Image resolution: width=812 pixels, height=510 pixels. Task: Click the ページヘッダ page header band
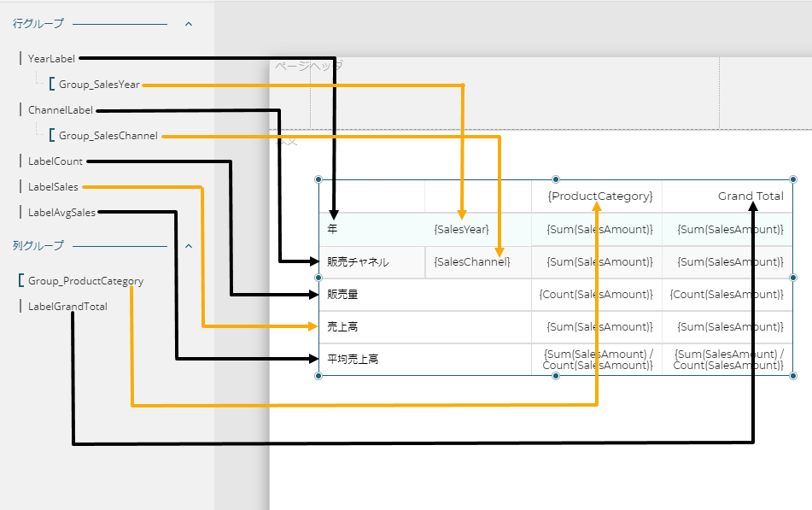(540, 93)
